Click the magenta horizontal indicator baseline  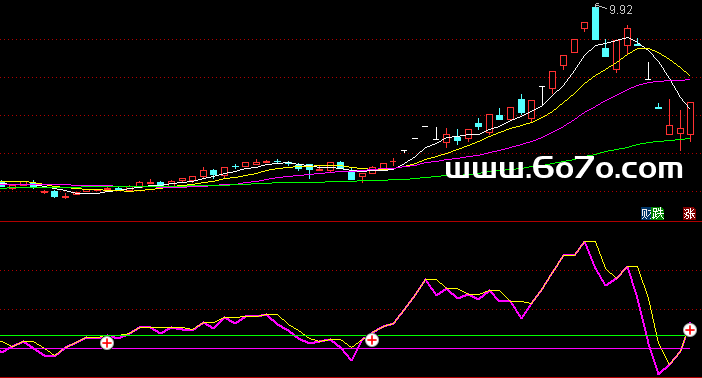[345, 348]
